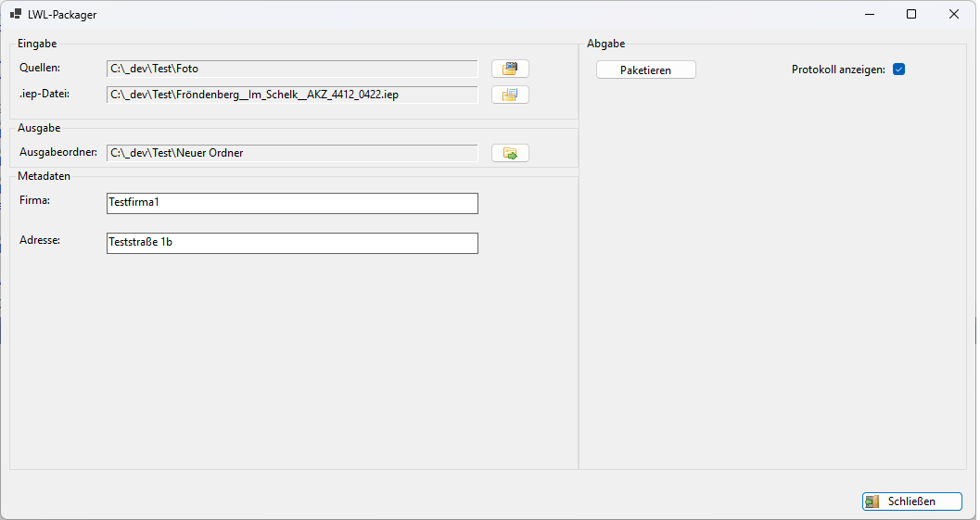Click the Ausgabeordner path showing Neuer Ordner
This screenshot has height=520, width=980.
(x=292, y=153)
